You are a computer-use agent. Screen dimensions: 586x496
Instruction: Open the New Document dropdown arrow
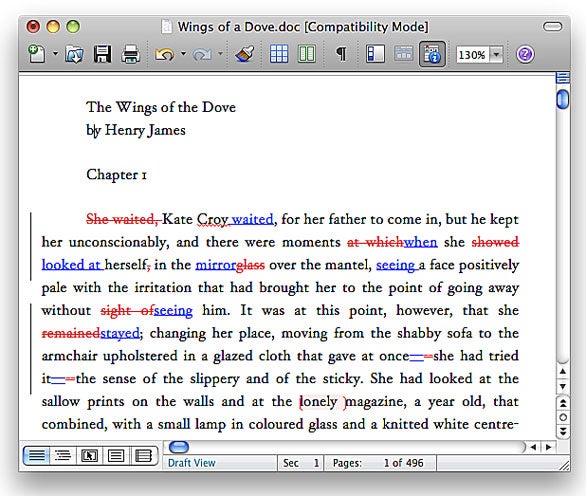tap(55, 54)
